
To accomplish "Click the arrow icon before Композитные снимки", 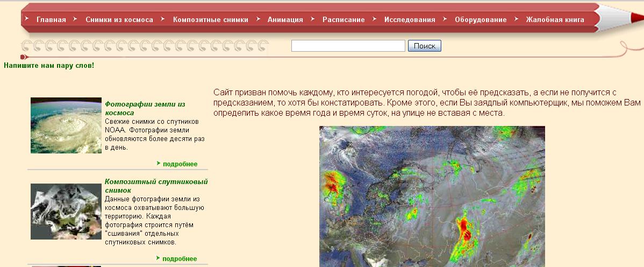I will (x=163, y=18).
